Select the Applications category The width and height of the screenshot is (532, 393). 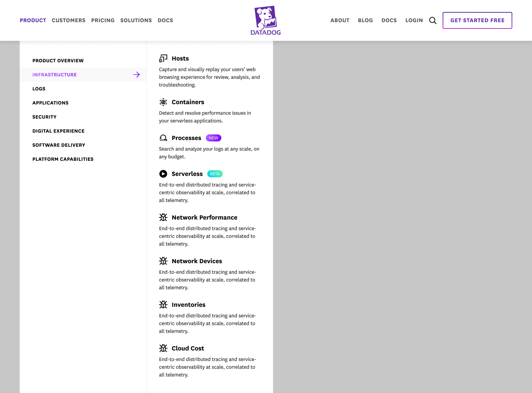pos(50,103)
